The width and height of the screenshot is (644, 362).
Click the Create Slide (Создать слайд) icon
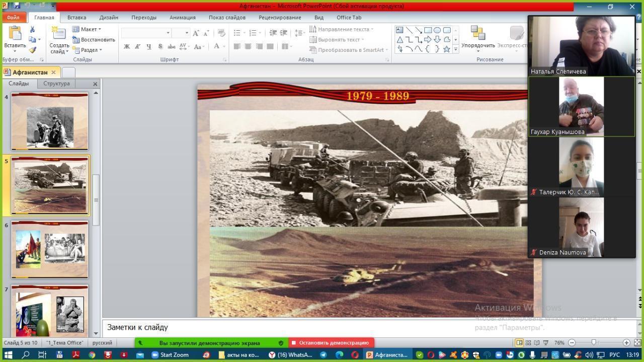point(59,34)
